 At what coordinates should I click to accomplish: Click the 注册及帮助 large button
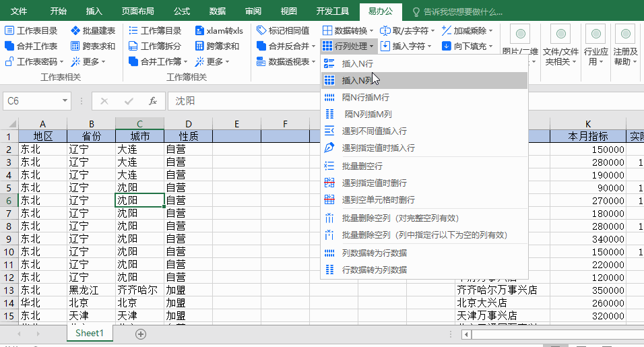click(626, 45)
